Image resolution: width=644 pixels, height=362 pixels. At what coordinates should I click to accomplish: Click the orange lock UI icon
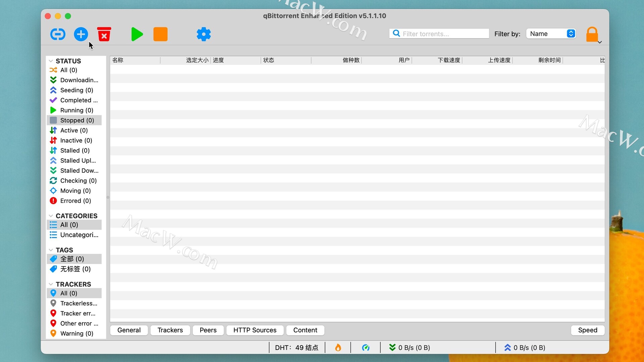[592, 34]
